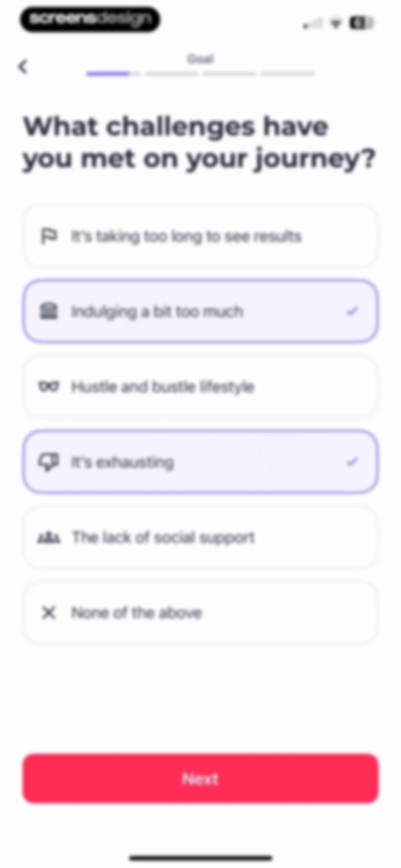Select It's taking too long to see results

tap(200, 236)
